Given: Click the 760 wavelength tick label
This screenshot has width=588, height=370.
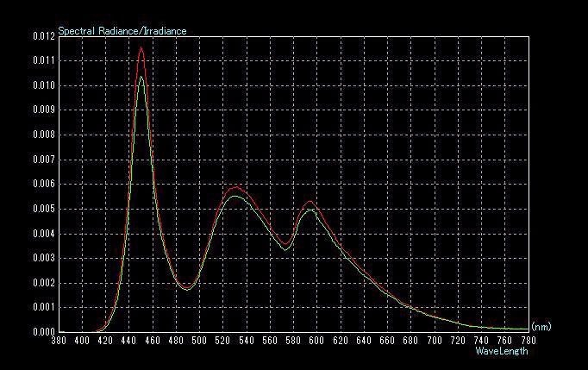Looking at the screenshot, I should click(504, 341).
